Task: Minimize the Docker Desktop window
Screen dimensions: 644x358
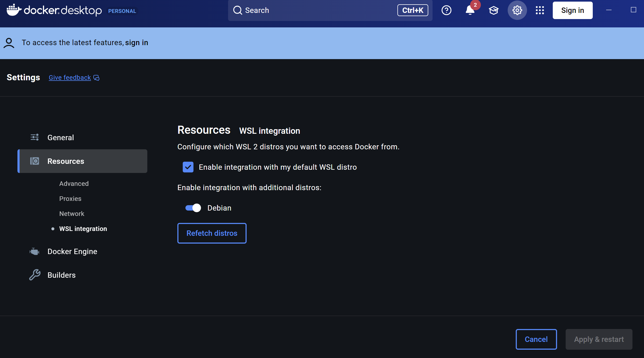Action: point(609,10)
